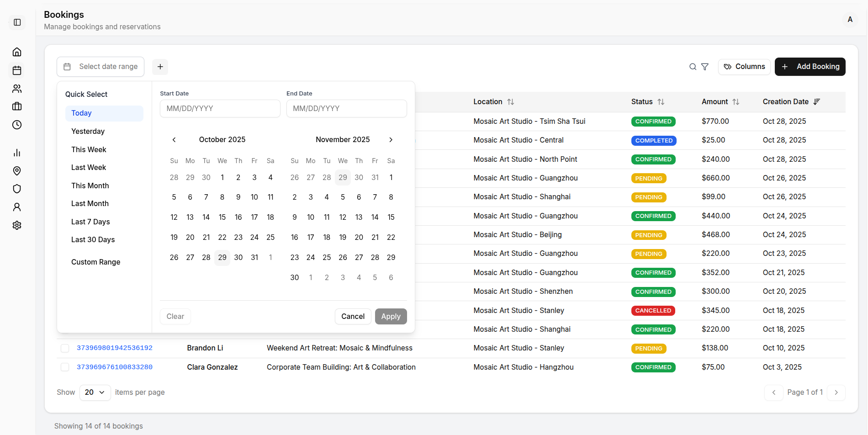Choose Last 7 Days quick option
The width and height of the screenshot is (868, 435).
(x=90, y=222)
